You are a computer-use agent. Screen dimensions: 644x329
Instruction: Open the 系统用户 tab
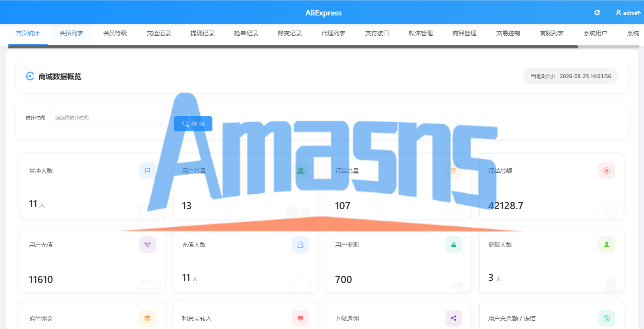(596, 33)
